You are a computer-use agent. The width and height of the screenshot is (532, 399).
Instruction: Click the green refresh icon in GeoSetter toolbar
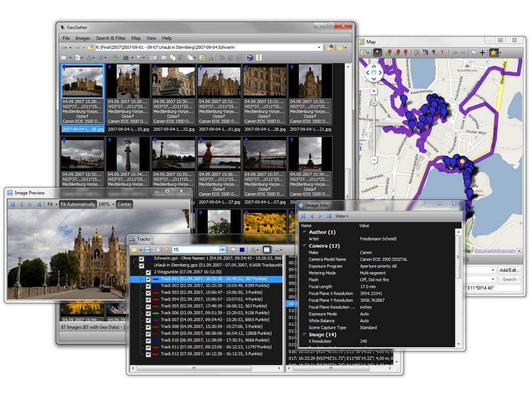pyautogui.click(x=115, y=58)
